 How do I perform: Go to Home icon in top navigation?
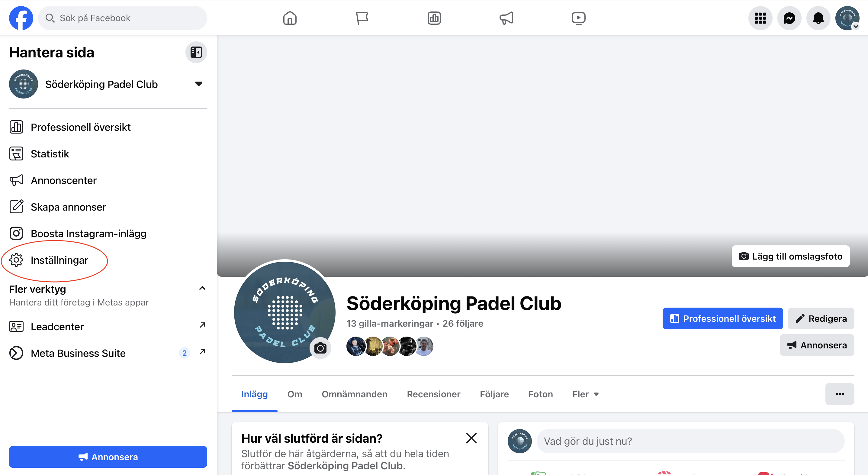pyautogui.click(x=290, y=18)
